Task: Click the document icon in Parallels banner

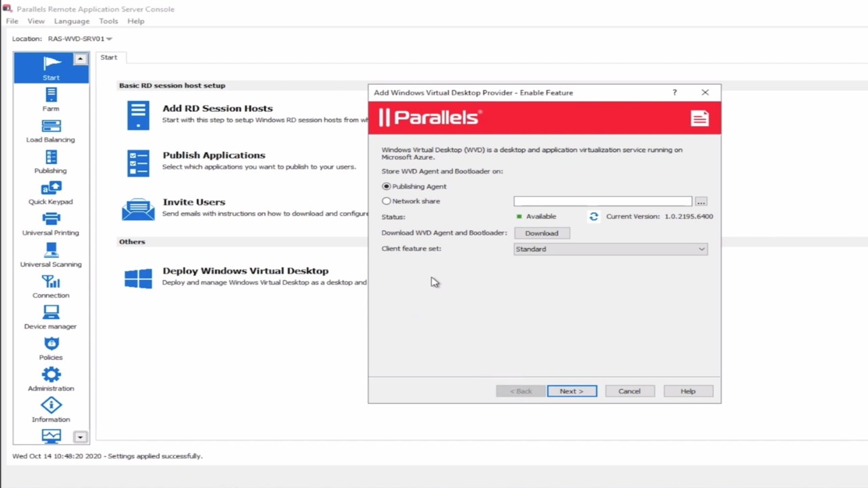Action: click(700, 119)
